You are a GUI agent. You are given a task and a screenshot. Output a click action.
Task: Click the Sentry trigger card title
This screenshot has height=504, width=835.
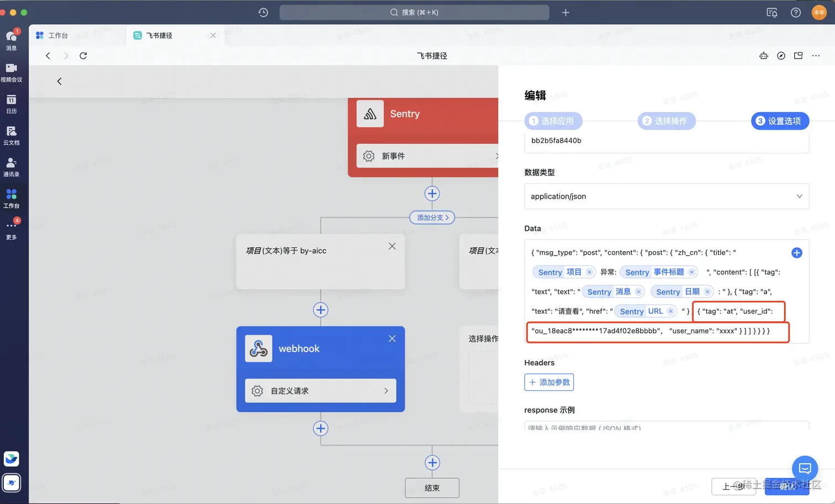tap(405, 114)
